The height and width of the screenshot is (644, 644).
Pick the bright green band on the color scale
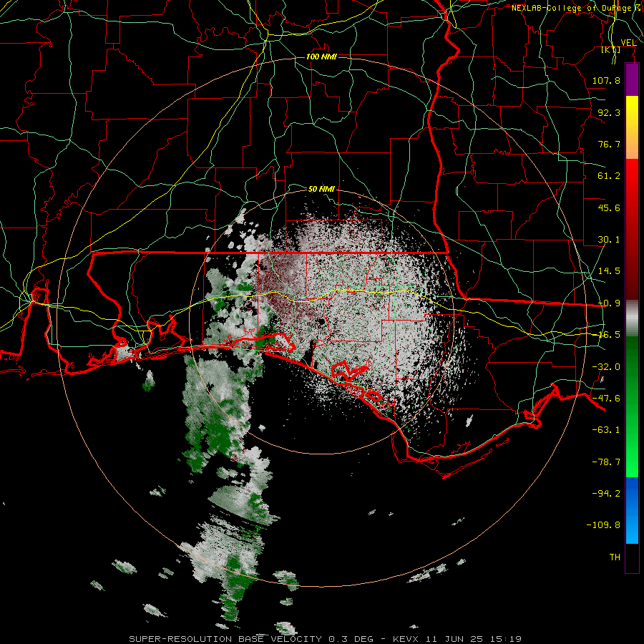click(632, 406)
